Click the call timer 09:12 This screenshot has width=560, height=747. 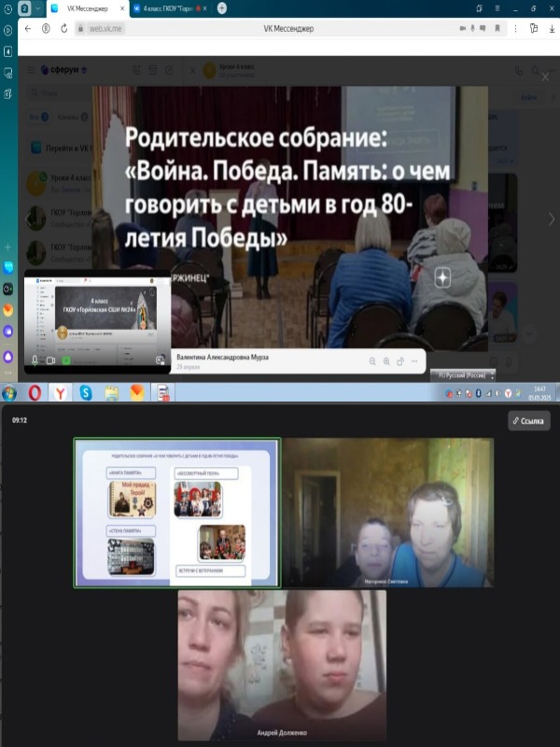(20, 420)
